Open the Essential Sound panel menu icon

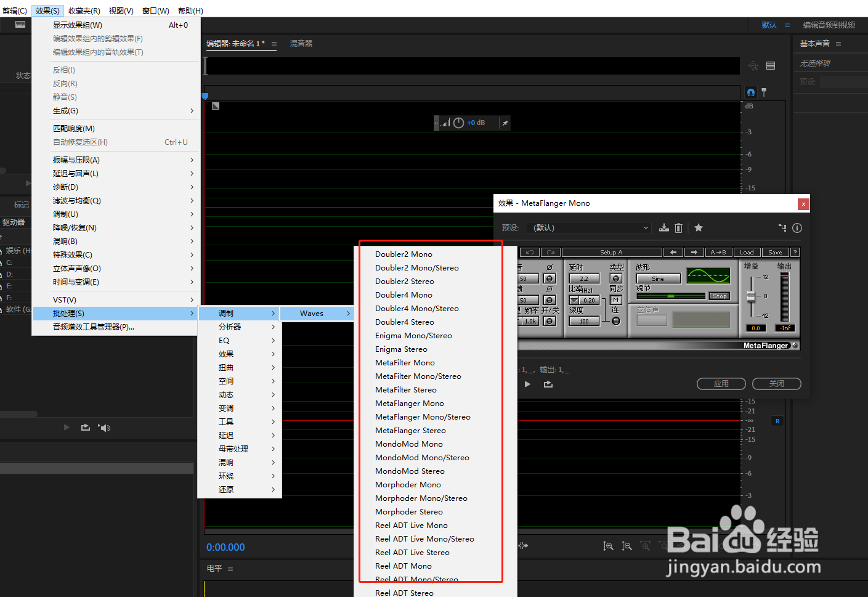(838, 44)
